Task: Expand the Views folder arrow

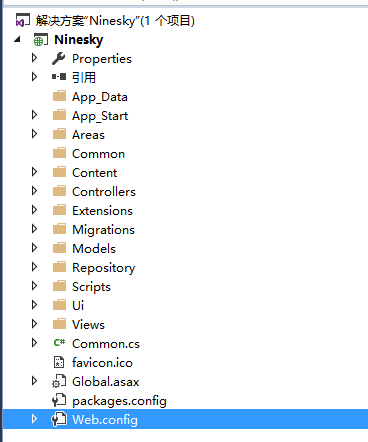Action: coord(34,324)
